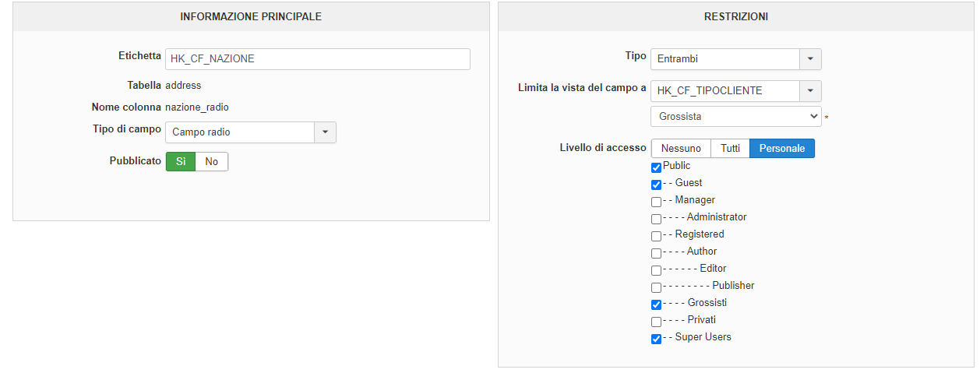Image resolution: width=980 pixels, height=373 pixels.
Task: Tick the Registered checkbox
Action: (656, 236)
